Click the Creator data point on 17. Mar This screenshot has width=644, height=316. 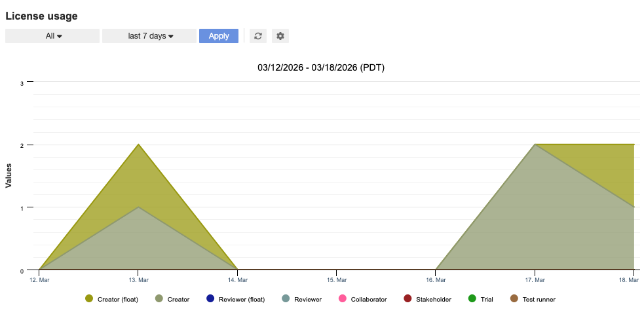(x=535, y=145)
